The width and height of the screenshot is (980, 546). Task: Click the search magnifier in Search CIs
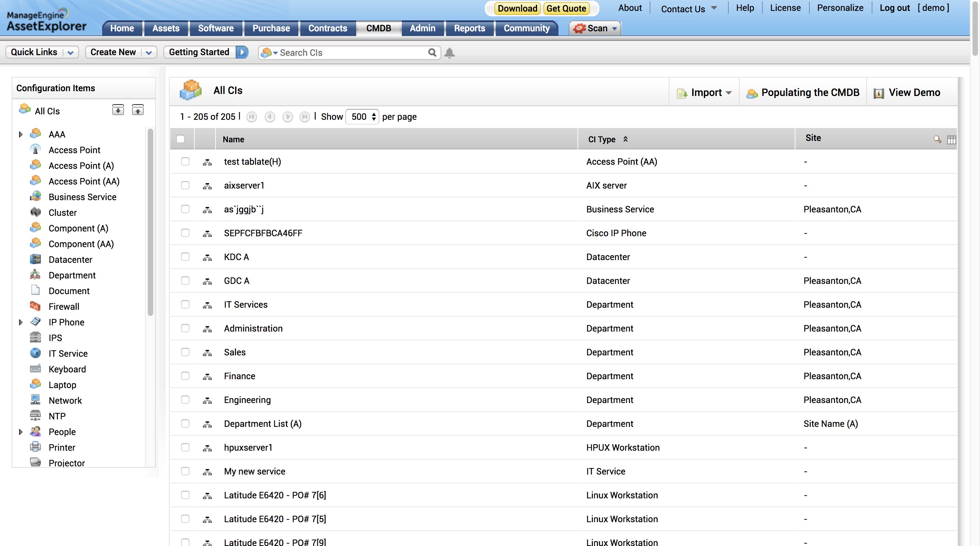432,52
